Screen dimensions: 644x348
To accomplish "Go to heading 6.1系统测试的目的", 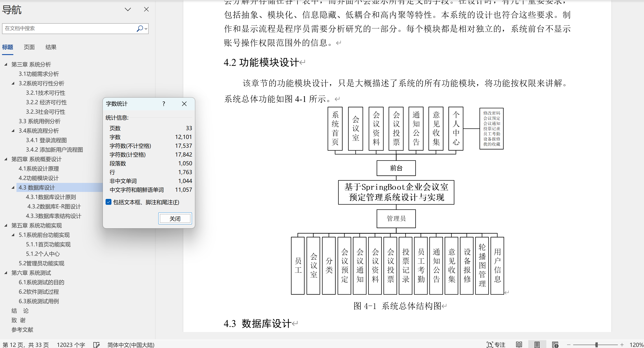I will click(42, 282).
